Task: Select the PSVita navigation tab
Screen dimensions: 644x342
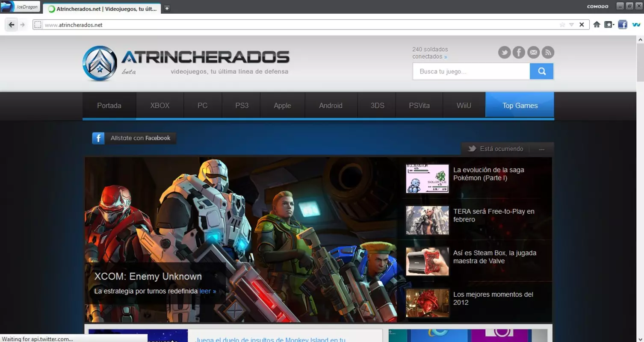Action: point(419,106)
